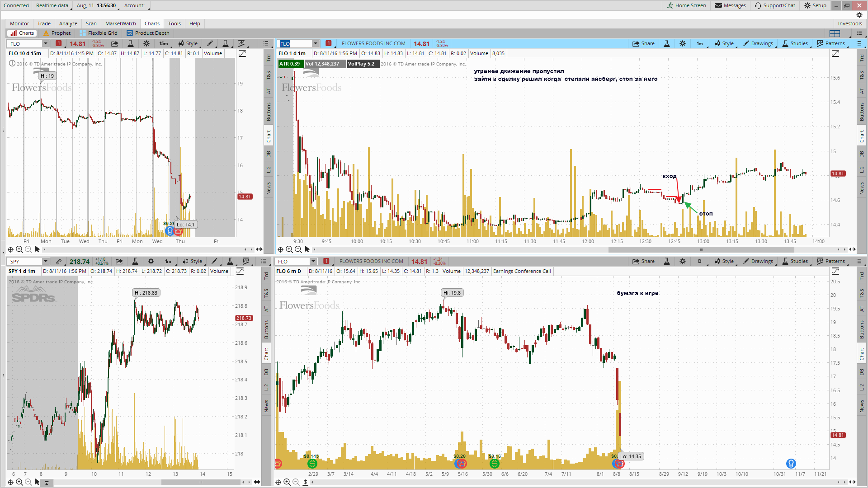Image resolution: width=868 pixels, height=488 pixels.
Task: Toggle logarithmic scale on SPY chart
Action: [240, 272]
